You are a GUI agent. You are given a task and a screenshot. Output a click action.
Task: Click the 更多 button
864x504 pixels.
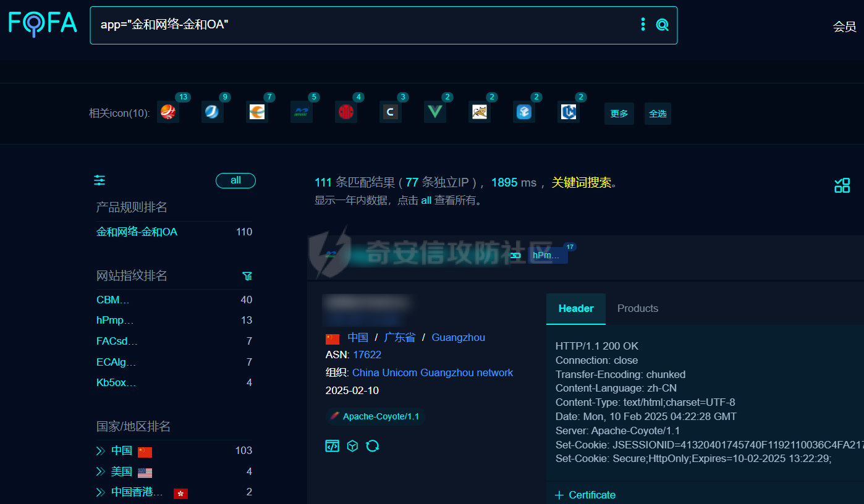coord(619,114)
